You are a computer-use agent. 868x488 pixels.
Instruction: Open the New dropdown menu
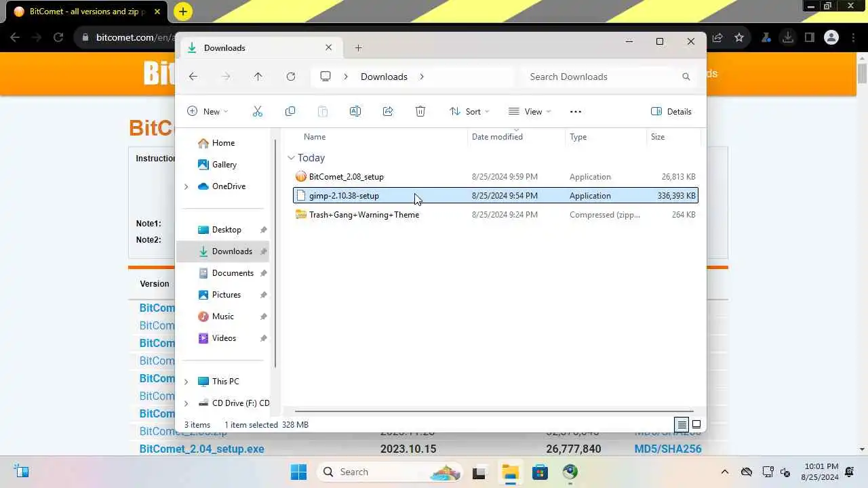pos(208,111)
